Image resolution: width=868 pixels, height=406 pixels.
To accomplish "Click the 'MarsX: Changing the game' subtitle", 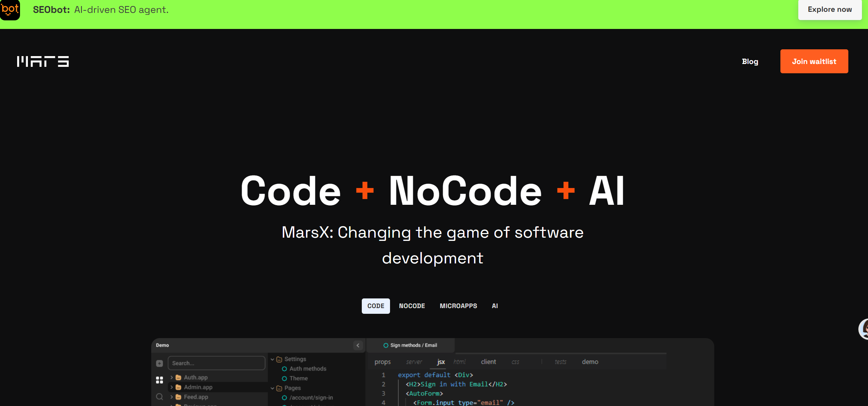I will (433, 245).
